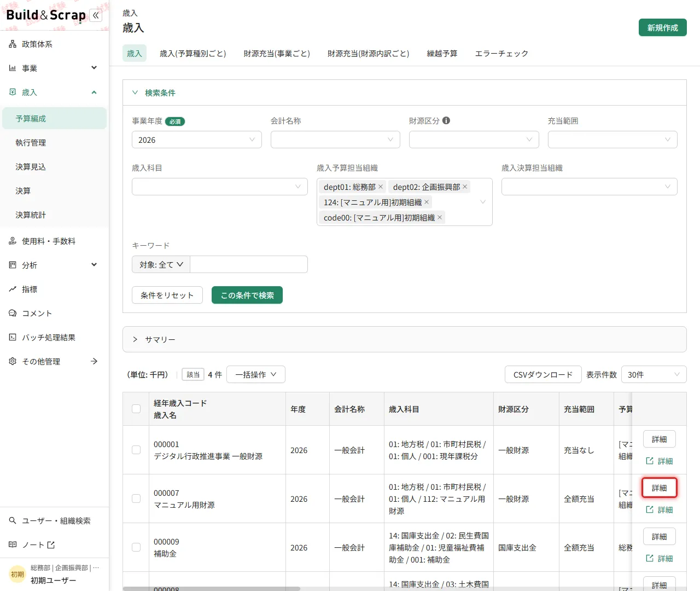The height and width of the screenshot is (591, 700).
Task: Switch to the 財源充当(事業ごと) tab
Action: 277,54
